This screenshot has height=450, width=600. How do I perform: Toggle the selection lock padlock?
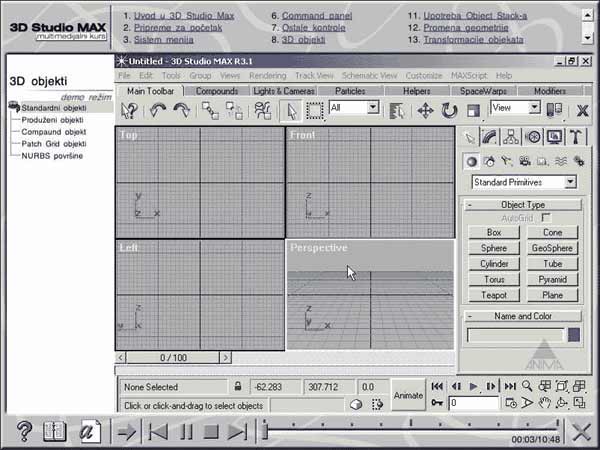[x=238, y=386]
